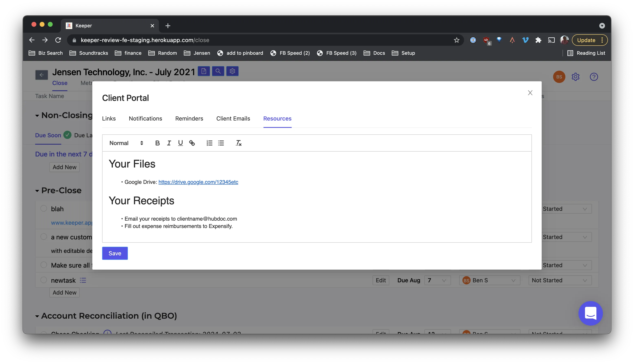
Task: Open the chat messenger bubble
Action: 590,313
